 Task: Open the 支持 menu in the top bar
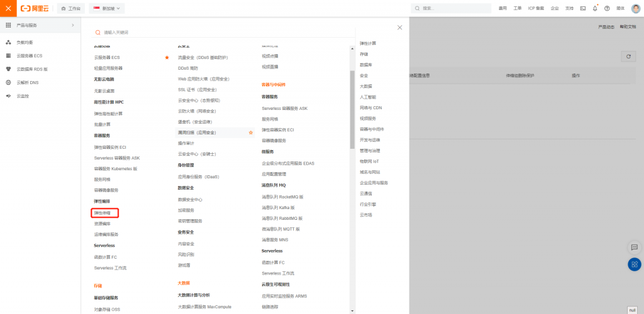pos(569,8)
